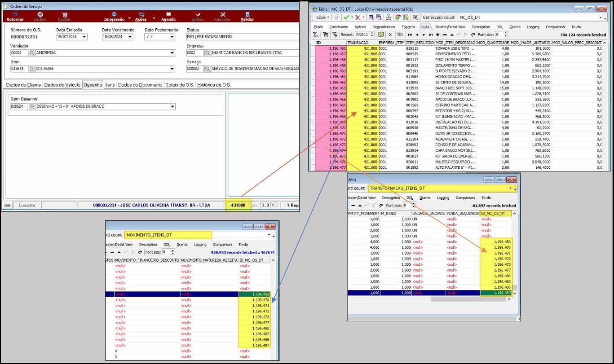Increase Font size stepper in MC_OS_DT

click(x=506, y=33)
